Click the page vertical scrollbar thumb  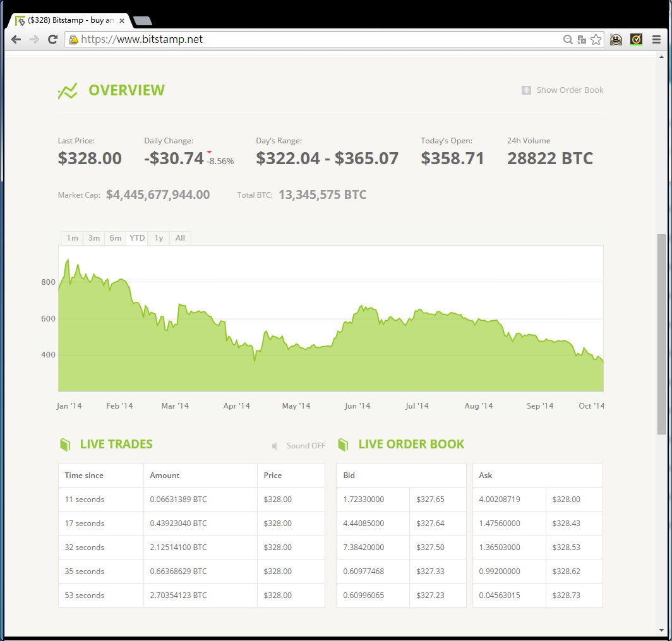point(661,334)
